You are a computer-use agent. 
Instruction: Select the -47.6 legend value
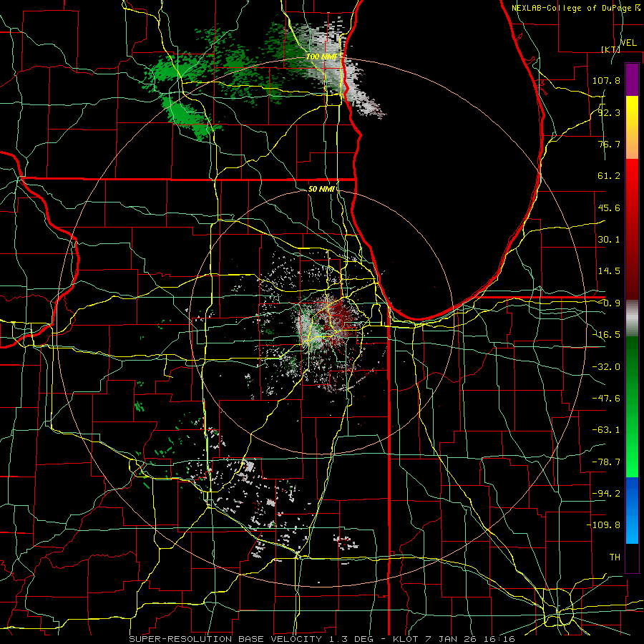(x=606, y=399)
